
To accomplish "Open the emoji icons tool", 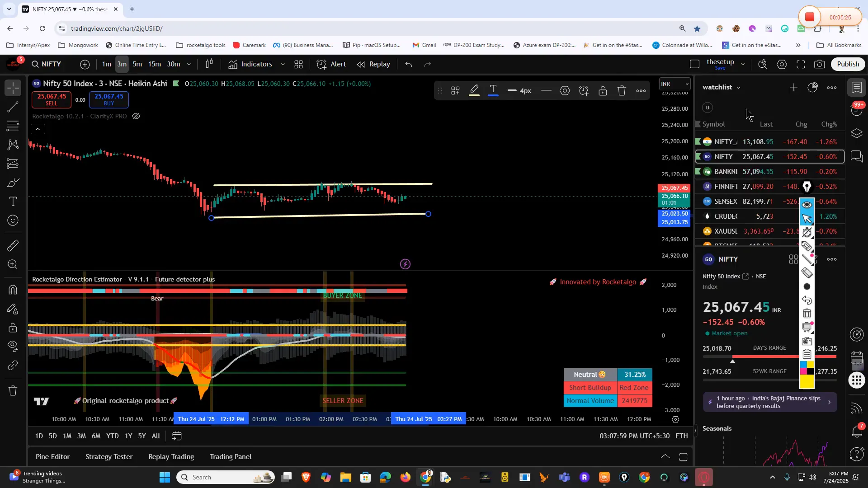I will 13,221.
